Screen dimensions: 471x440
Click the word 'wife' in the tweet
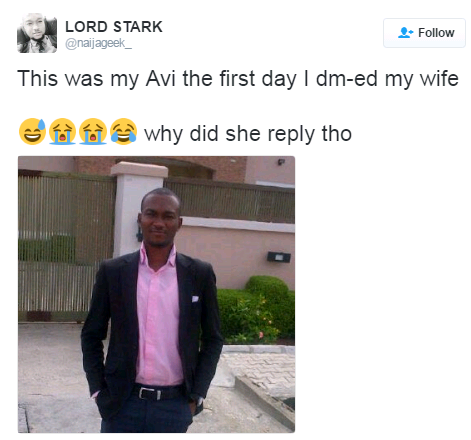click(439, 79)
